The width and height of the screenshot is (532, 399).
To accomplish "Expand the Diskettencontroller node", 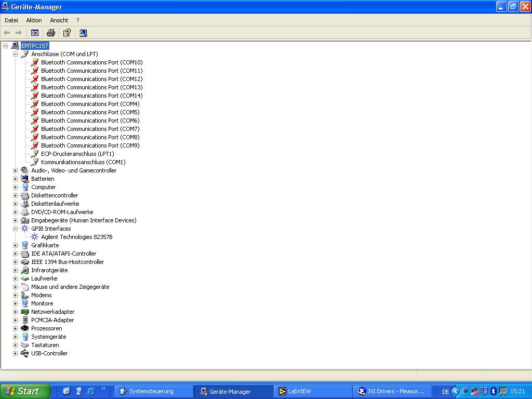I will coord(15,195).
